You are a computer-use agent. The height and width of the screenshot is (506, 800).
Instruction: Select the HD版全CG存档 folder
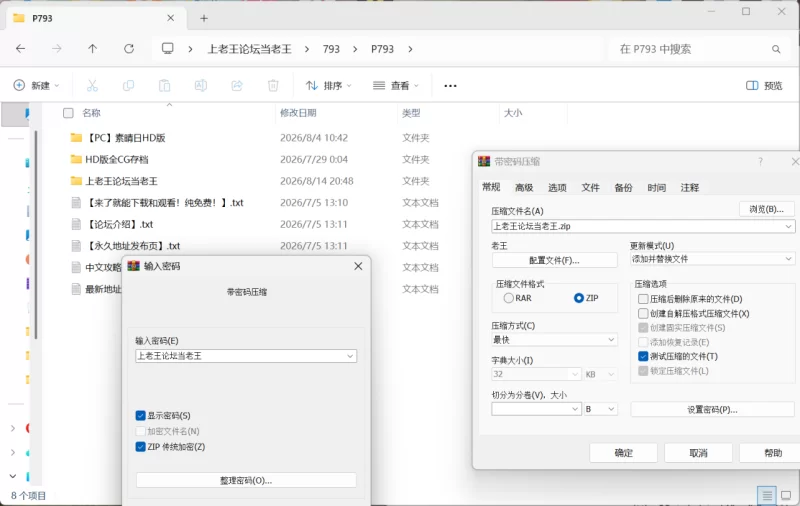(x=116, y=159)
